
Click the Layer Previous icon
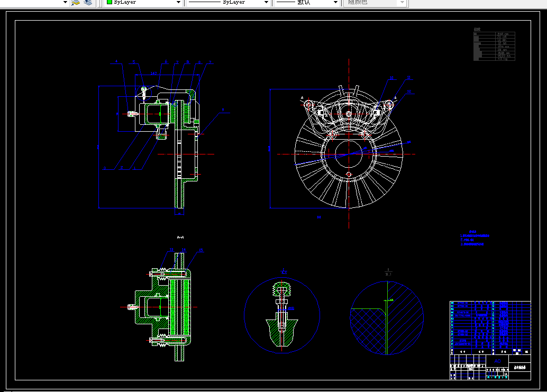(x=88, y=3)
